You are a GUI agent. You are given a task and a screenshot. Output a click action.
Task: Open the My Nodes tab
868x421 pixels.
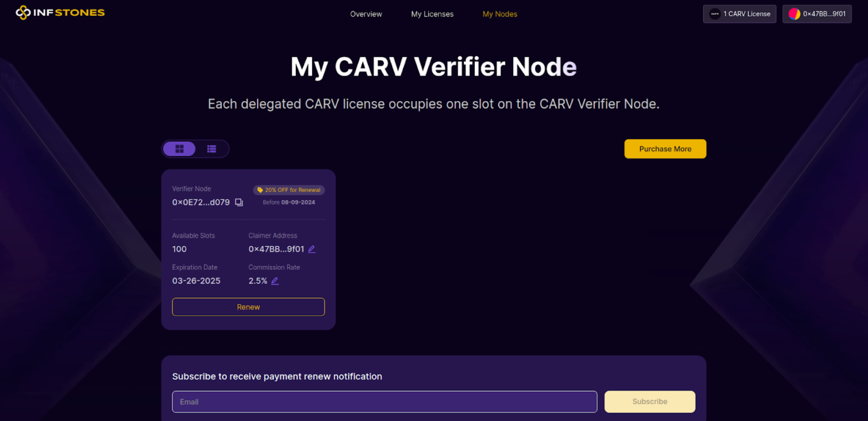[500, 14]
